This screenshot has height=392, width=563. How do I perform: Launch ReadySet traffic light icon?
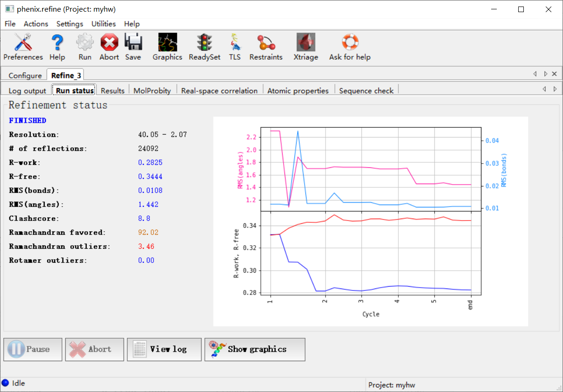click(x=204, y=42)
